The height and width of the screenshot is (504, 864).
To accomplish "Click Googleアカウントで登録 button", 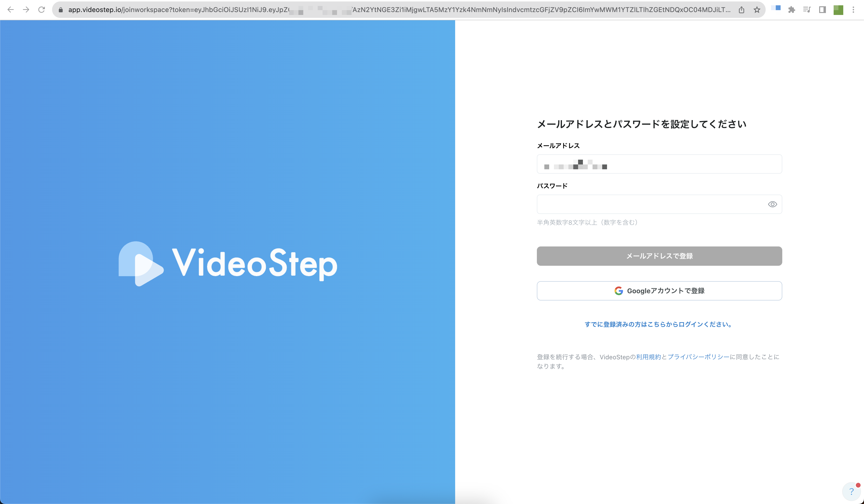I will pos(659,291).
